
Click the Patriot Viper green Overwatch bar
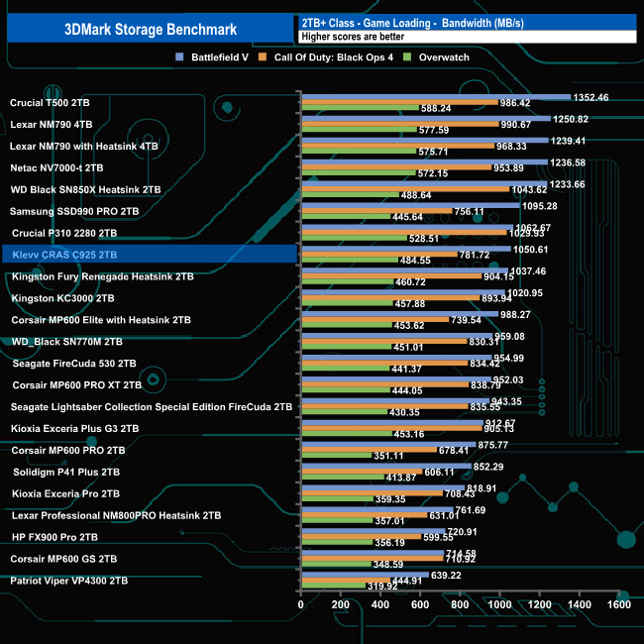pyautogui.click(x=334, y=586)
